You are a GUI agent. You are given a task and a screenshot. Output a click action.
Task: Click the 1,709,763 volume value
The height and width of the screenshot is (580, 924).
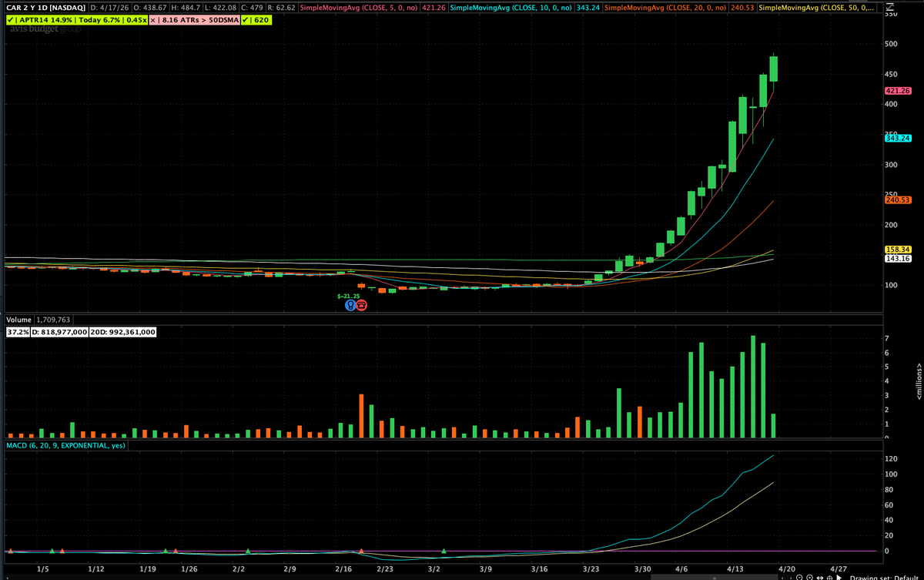pyautogui.click(x=54, y=319)
